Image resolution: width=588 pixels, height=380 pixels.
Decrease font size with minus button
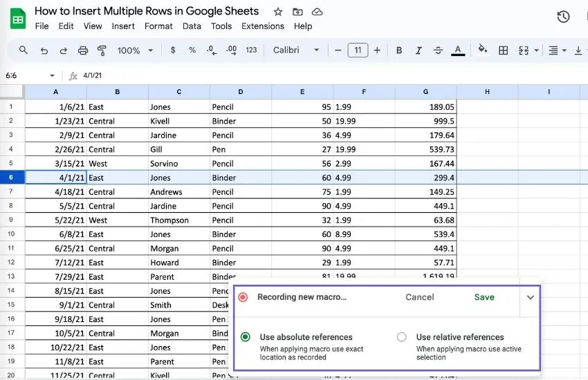(x=338, y=50)
